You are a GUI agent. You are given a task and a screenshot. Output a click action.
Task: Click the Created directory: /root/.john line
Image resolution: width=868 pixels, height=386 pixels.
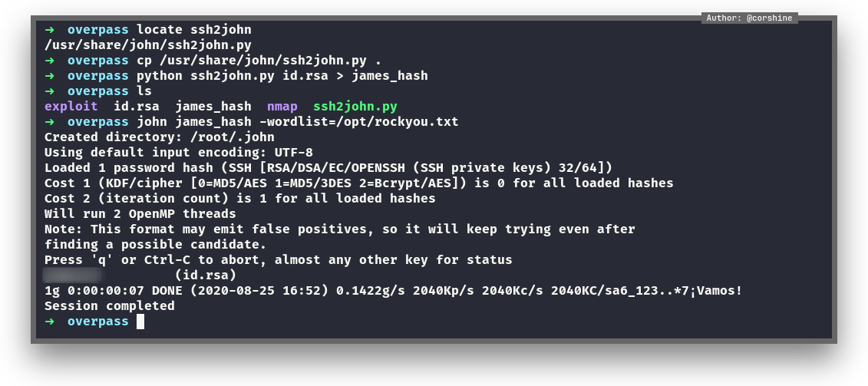tap(160, 137)
